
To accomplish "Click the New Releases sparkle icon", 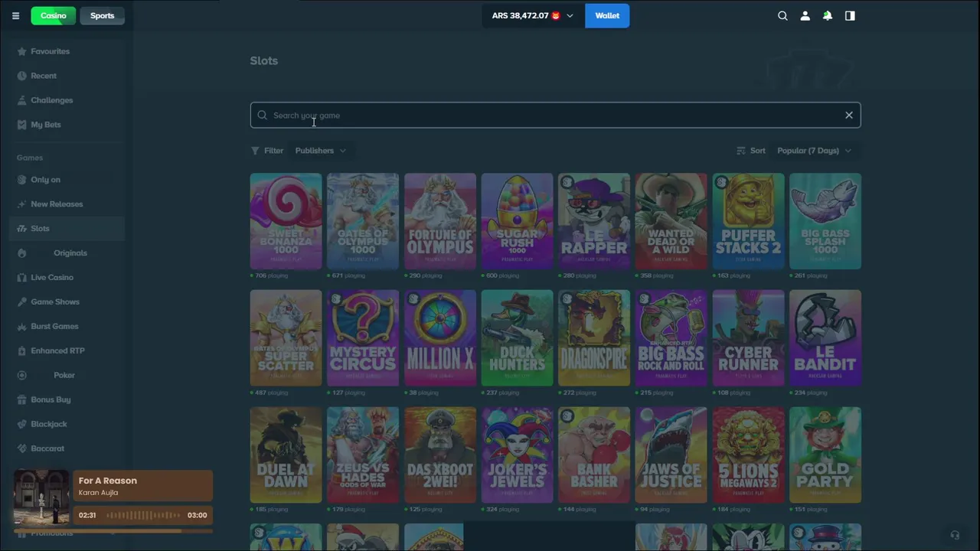I will click(x=22, y=204).
